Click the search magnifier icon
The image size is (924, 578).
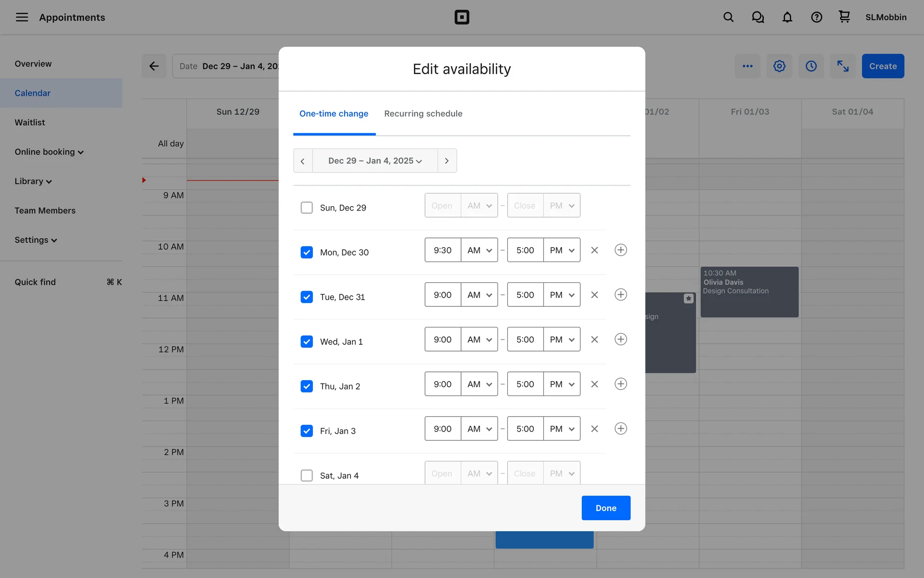[x=728, y=17]
